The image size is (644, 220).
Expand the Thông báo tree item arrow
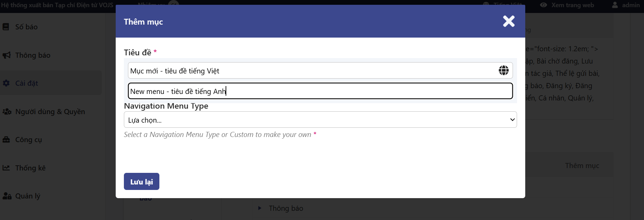pos(260,208)
